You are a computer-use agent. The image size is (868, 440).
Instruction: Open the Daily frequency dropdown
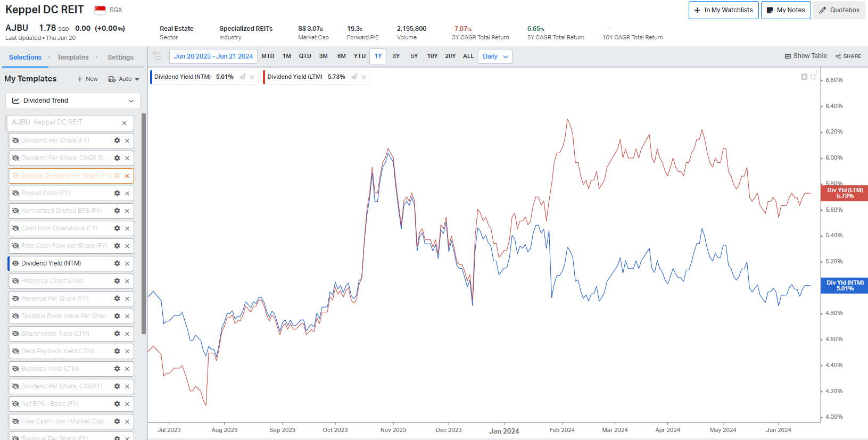pos(495,56)
